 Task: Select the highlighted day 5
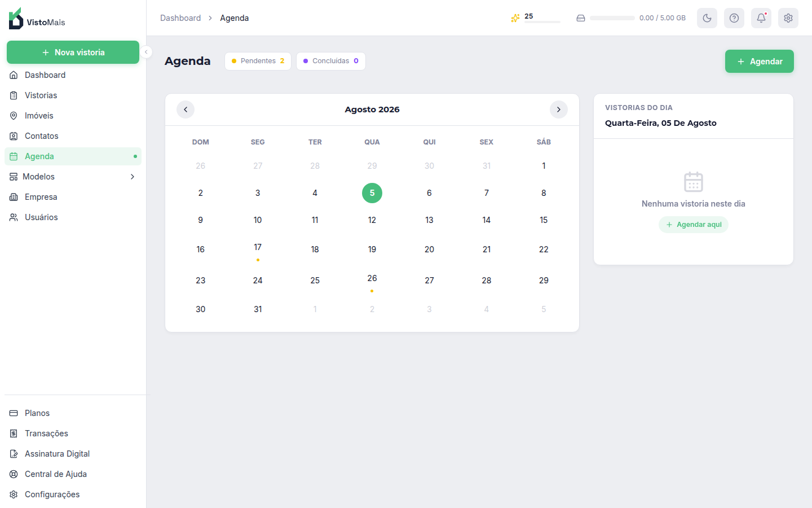click(372, 193)
